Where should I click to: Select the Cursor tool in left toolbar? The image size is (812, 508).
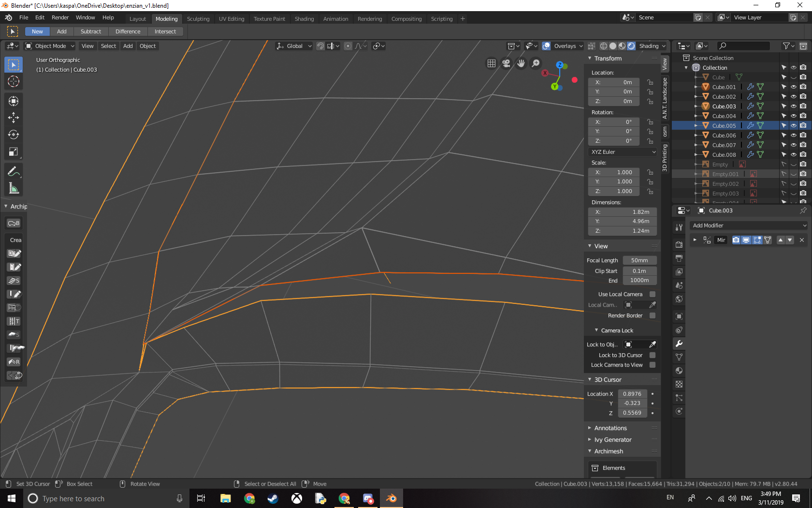14,81
